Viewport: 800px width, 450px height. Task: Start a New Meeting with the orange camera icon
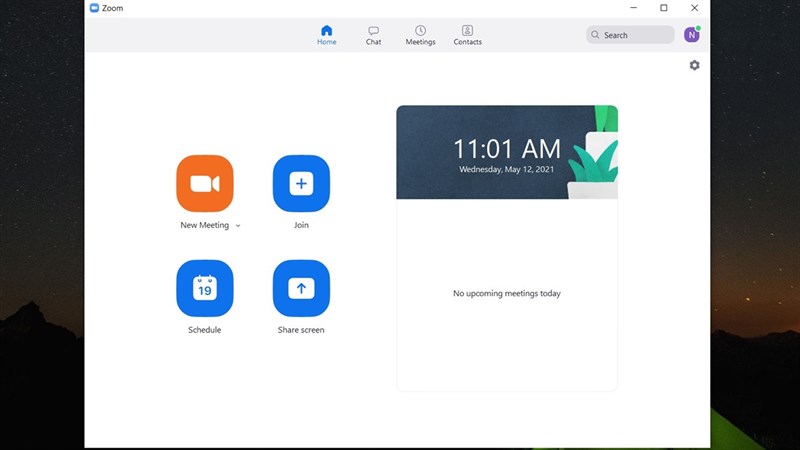point(205,184)
